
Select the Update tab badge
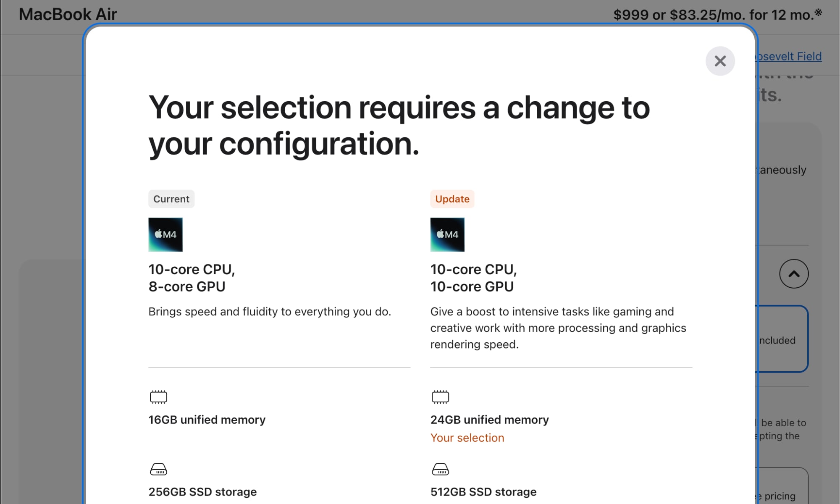point(452,199)
